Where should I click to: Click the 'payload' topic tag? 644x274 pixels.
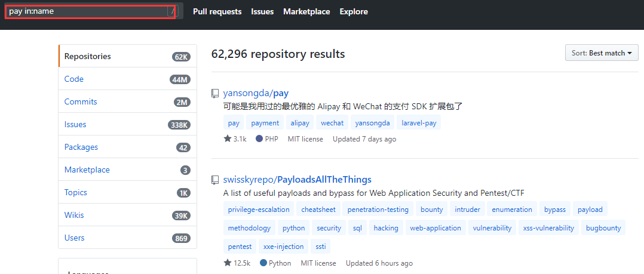(x=590, y=209)
